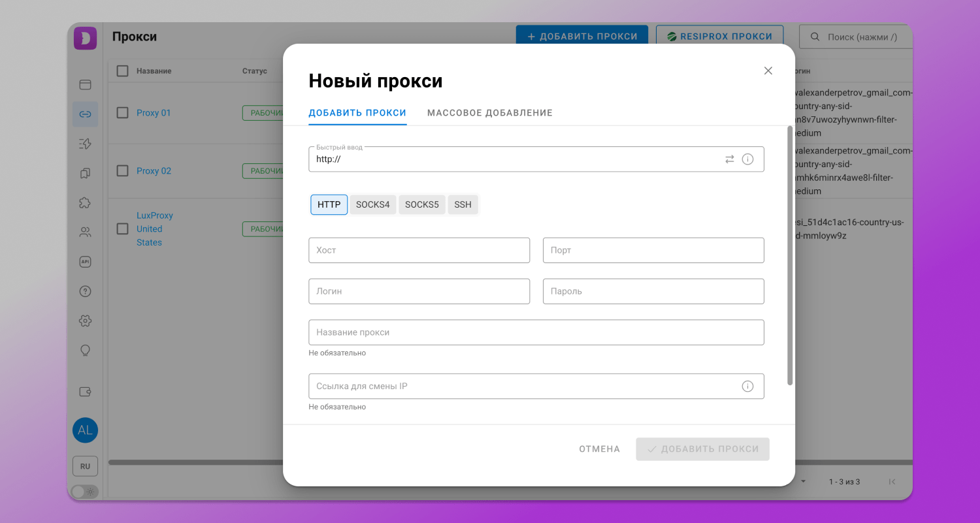Click the info icon next to IP change link field
Screen dimensions: 980x523
pos(747,386)
